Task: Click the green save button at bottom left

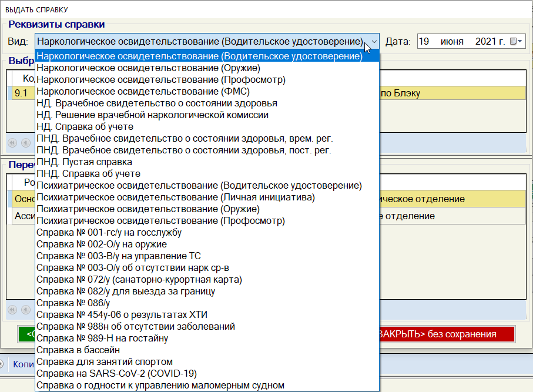Action: pos(26,334)
